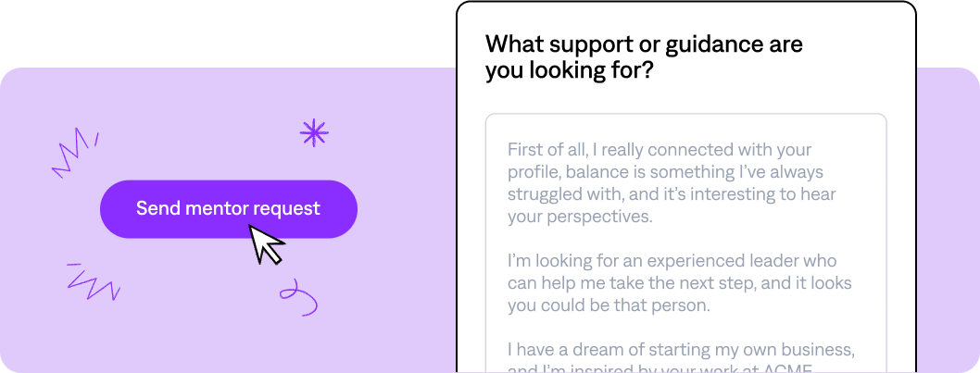Click the Send mentor request button
The height and width of the screenshot is (373, 980).
(x=229, y=208)
